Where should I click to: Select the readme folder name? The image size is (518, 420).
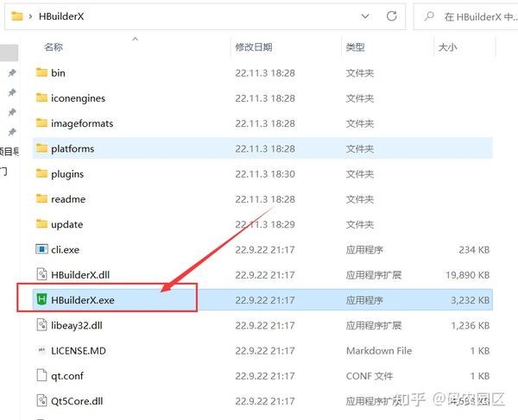pyautogui.click(x=68, y=199)
